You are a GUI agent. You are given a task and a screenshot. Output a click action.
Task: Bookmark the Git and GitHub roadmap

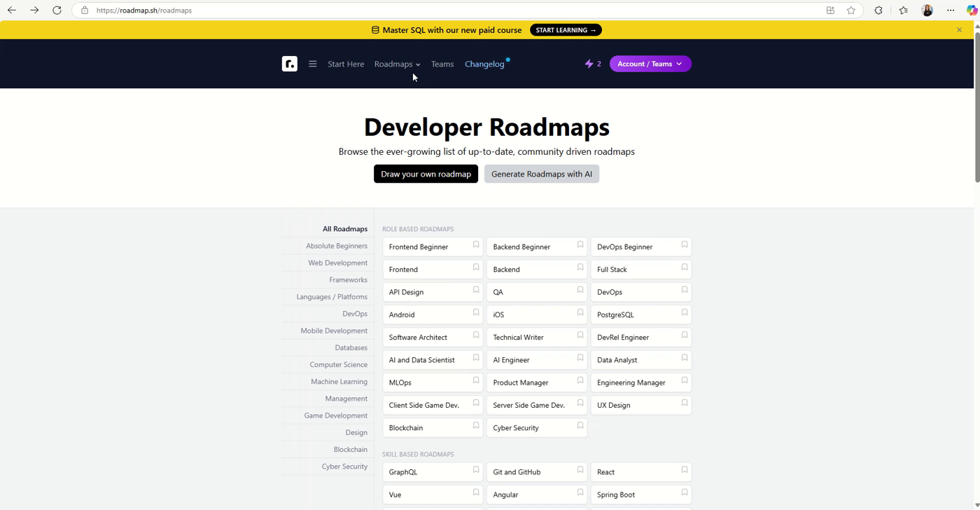580,470
